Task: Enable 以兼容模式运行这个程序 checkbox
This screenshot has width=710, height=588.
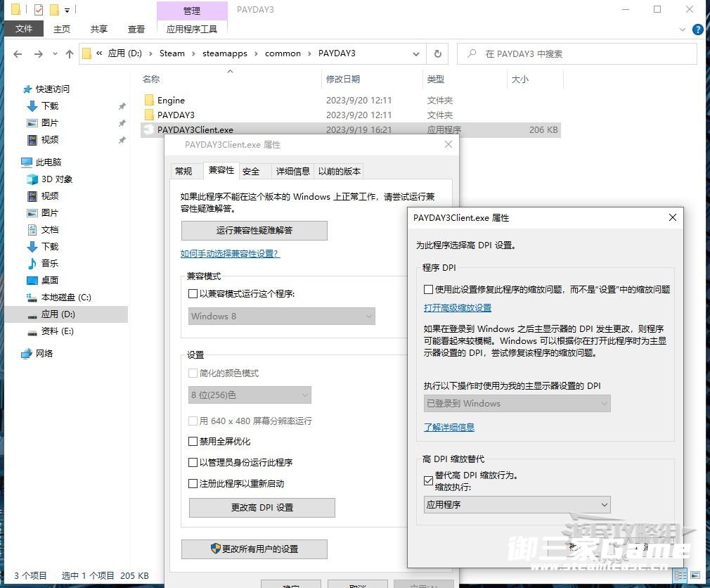Action: [x=193, y=294]
